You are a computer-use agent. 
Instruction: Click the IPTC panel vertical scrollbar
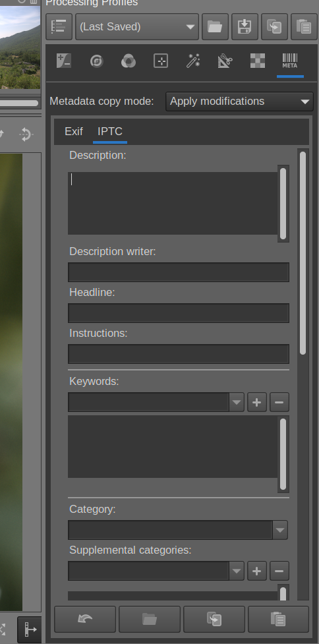tap(303, 253)
